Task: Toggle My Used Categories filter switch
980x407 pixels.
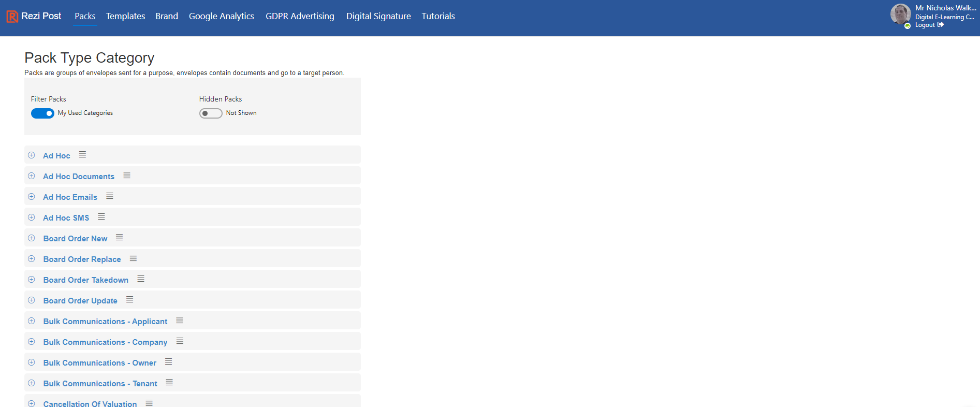Action: click(x=42, y=113)
